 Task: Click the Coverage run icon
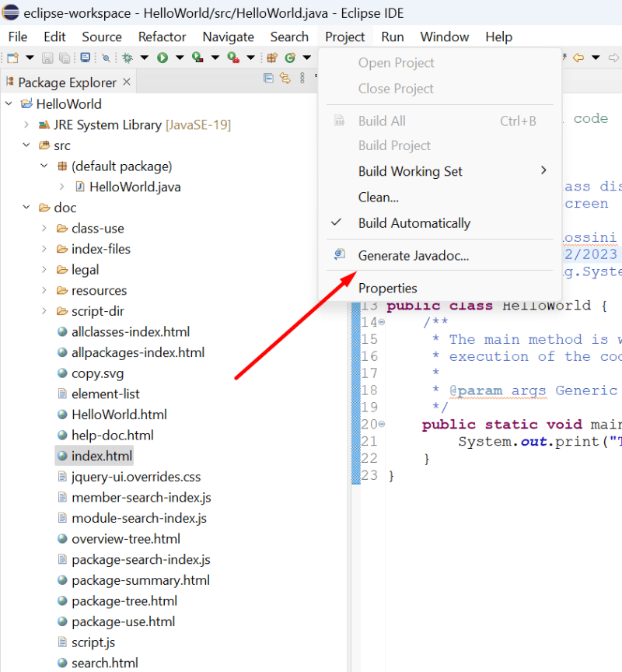[x=197, y=58]
